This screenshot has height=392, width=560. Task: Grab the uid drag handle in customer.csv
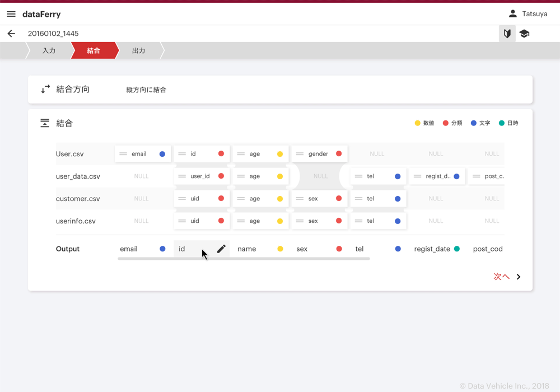point(182,198)
